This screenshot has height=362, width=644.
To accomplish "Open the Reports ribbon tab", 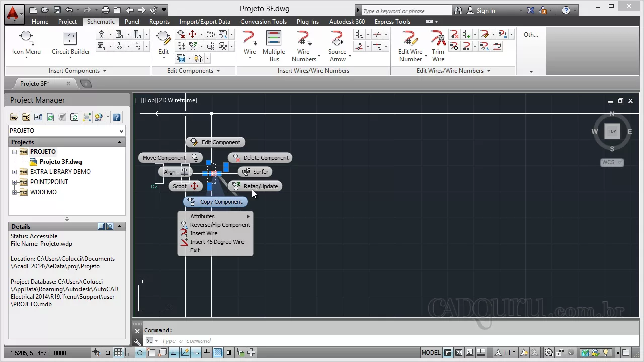I will 159,22.
